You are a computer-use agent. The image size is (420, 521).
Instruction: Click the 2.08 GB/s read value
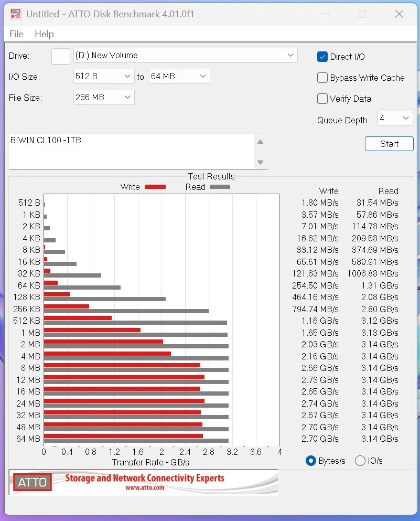click(380, 297)
